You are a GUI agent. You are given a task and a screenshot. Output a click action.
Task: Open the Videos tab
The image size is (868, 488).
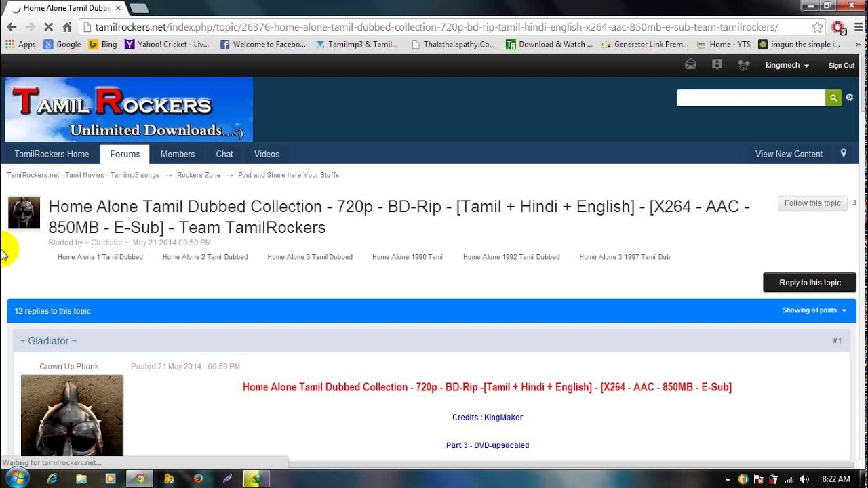pyautogui.click(x=267, y=154)
